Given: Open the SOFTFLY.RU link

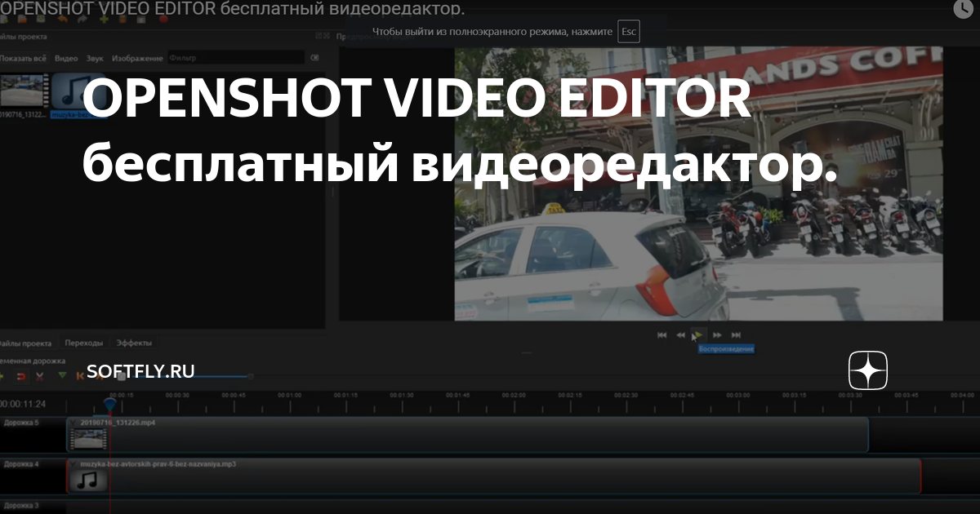Looking at the screenshot, I should pyautogui.click(x=140, y=370).
